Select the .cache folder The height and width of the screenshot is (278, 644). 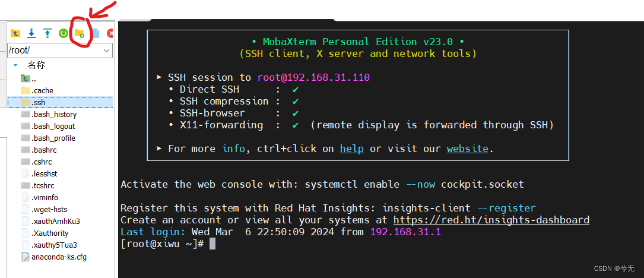point(37,90)
